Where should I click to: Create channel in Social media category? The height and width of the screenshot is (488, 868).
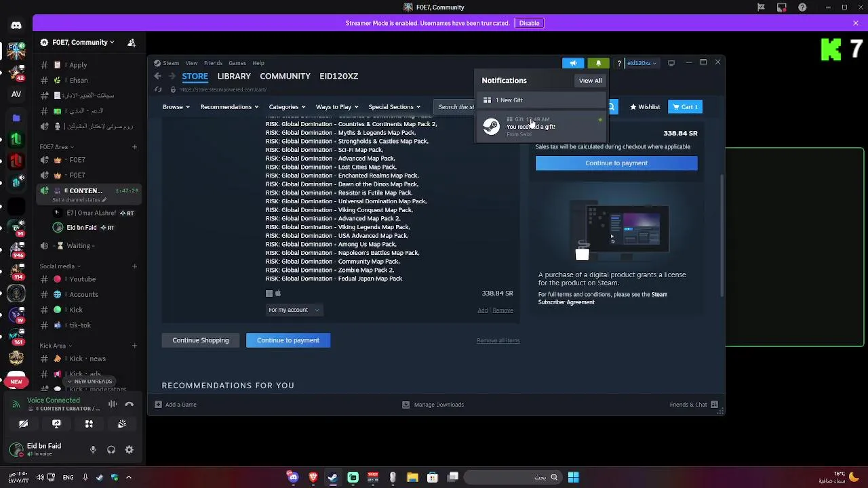point(134,266)
